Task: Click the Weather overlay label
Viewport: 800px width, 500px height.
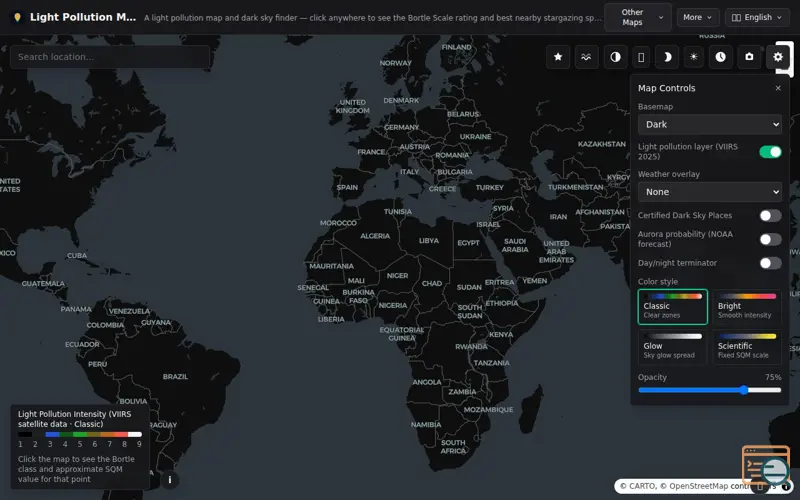Action: [x=668, y=174]
